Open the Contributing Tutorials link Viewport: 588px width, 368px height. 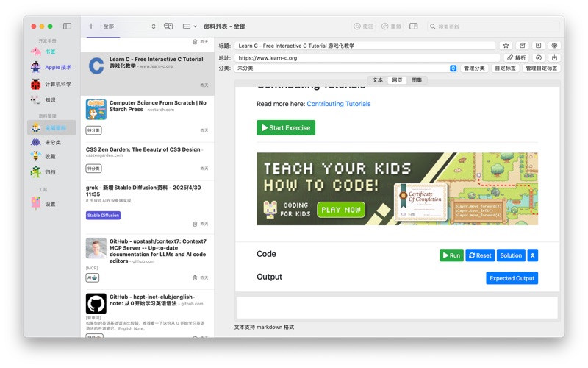[339, 104]
